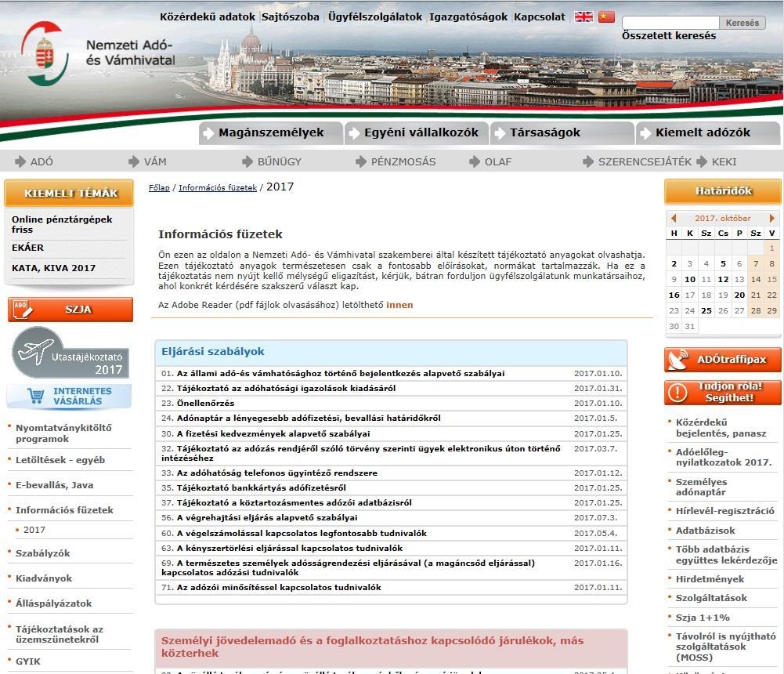The width and height of the screenshot is (784, 674).
Task: Open Szja 1+1% link
Action: click(703, 618)
